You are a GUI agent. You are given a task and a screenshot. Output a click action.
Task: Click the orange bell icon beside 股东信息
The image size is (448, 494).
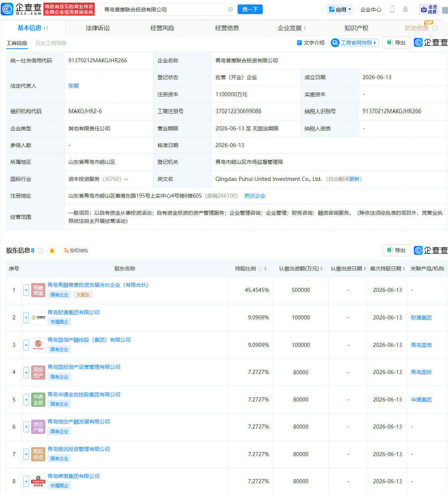coord(52,251)
